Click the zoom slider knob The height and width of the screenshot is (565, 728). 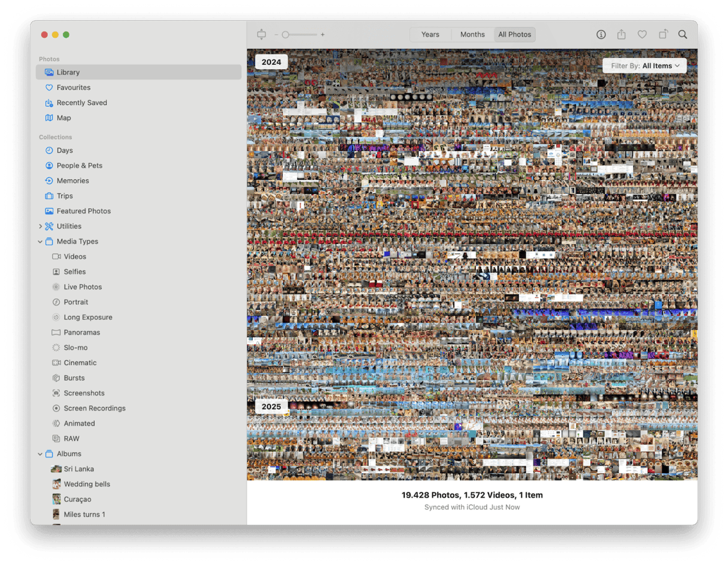pyautogui.click(x=286, y=35)
